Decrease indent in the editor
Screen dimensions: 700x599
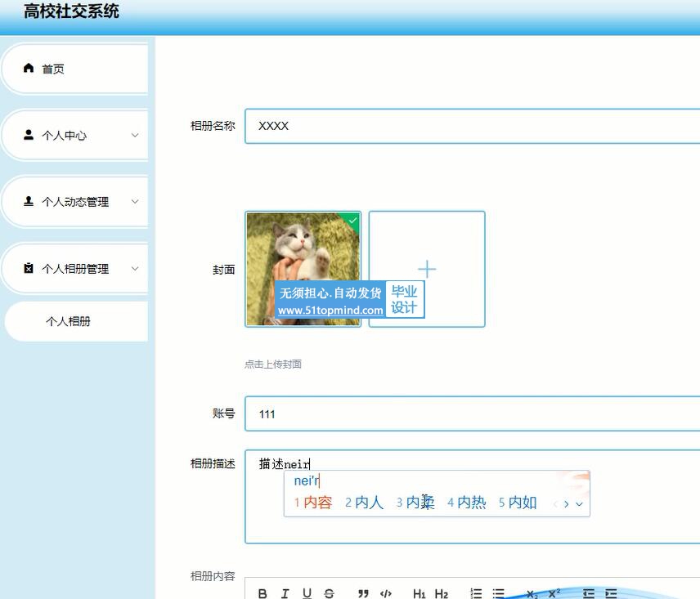point(589,593)
